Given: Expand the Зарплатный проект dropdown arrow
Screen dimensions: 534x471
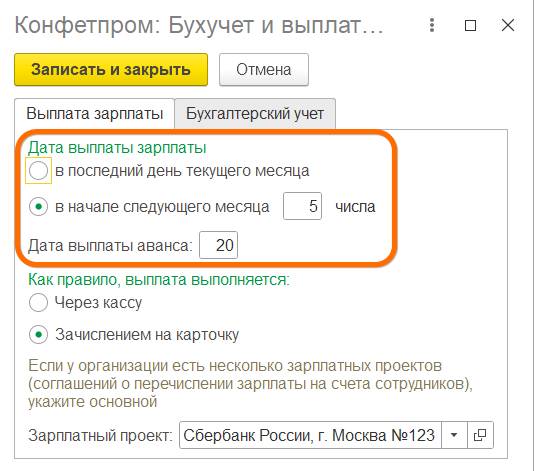Looking at the screenshot, I should (x=454, y=435).
